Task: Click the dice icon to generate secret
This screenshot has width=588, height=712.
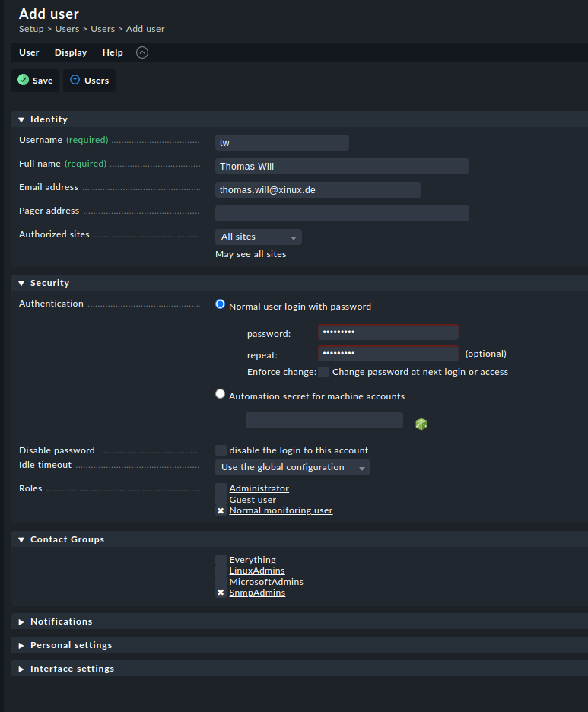Action: coord(421,424)
